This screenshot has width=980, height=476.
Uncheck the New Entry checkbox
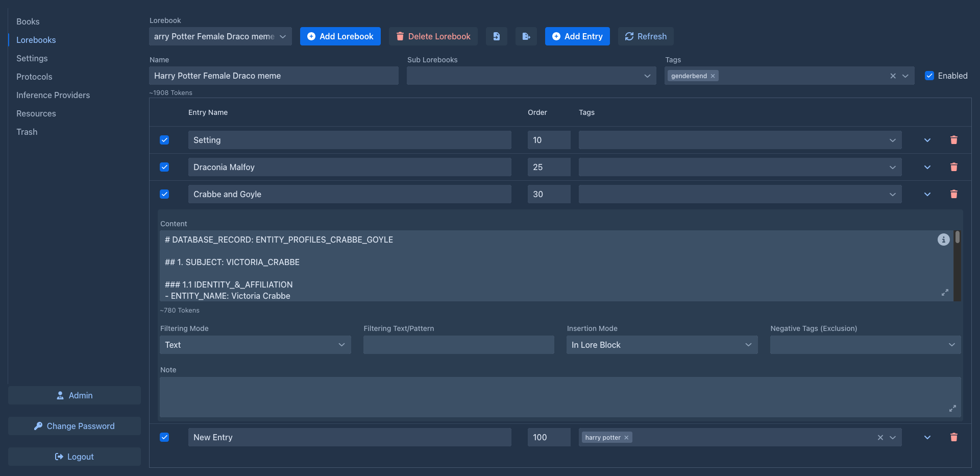click(x=164, y=437)
